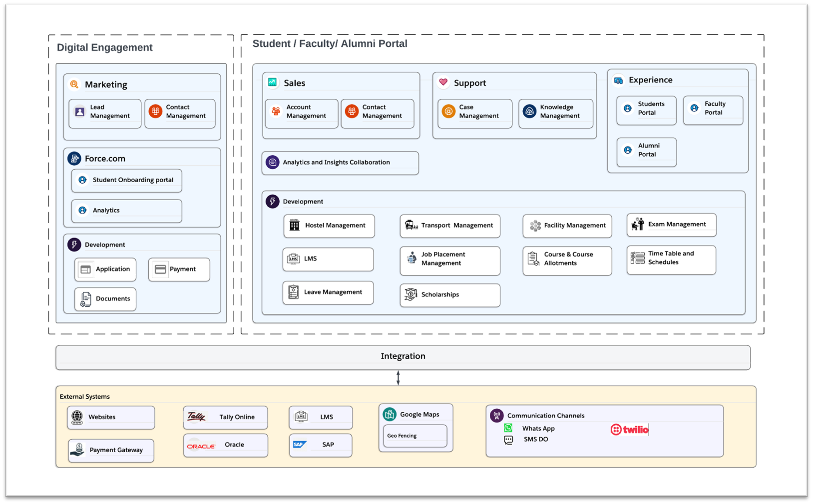The width and height of the screenshot is (813, 504).
Task: Click the Support heart icon
Action: [443, 82]
